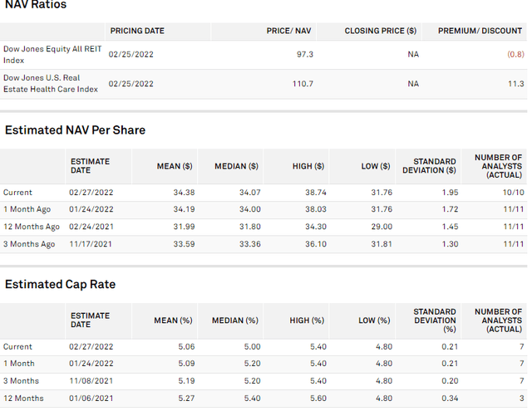The height and width of the screenshot is (411, 532).
Task: Click the premium value (0.8) in red
Action: point(515,55)
